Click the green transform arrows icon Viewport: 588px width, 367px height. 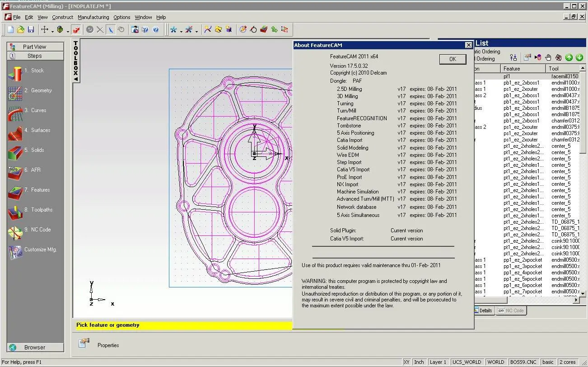pos(274,30)
